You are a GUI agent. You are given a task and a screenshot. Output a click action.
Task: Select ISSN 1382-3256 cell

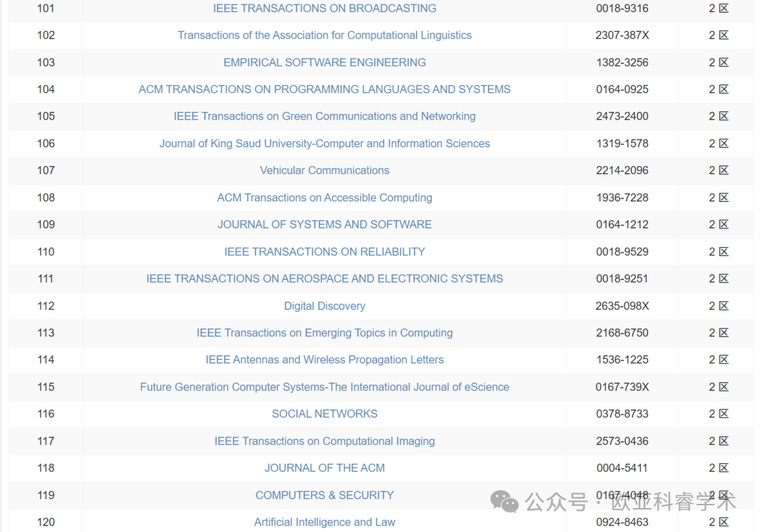pyautogui.click(x=622, y=63)
